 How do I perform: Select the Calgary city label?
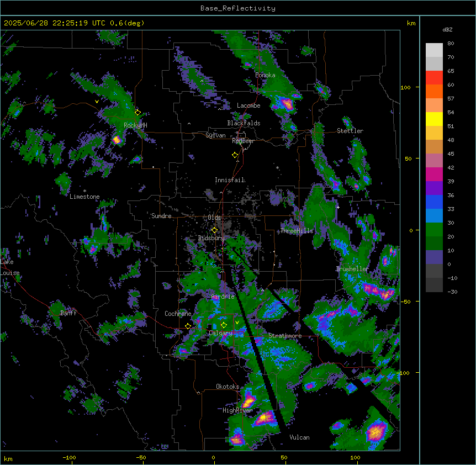(221, 333)
